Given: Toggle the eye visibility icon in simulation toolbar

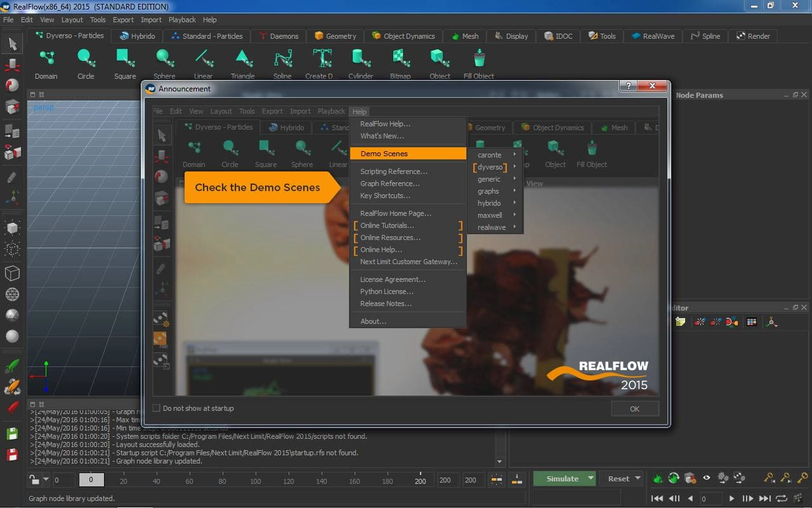Looking at the screenshot, I should [707, 478].
